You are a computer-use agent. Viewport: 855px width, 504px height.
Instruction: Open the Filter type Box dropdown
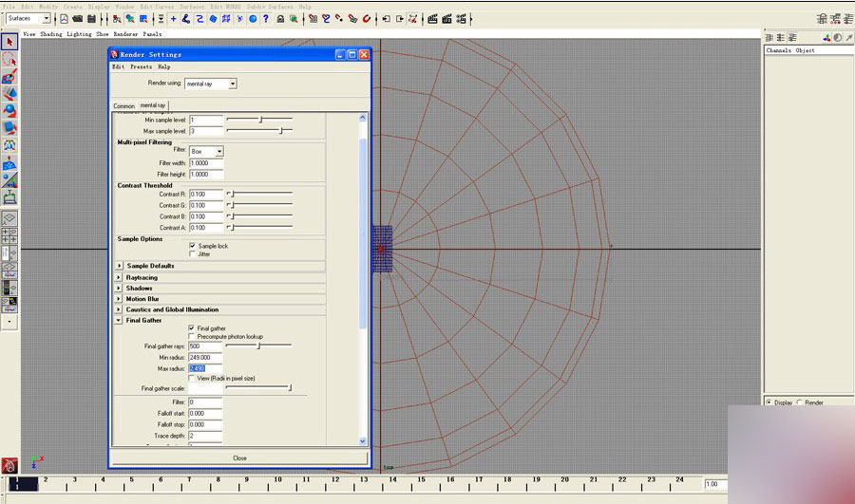tap(206, 152)
